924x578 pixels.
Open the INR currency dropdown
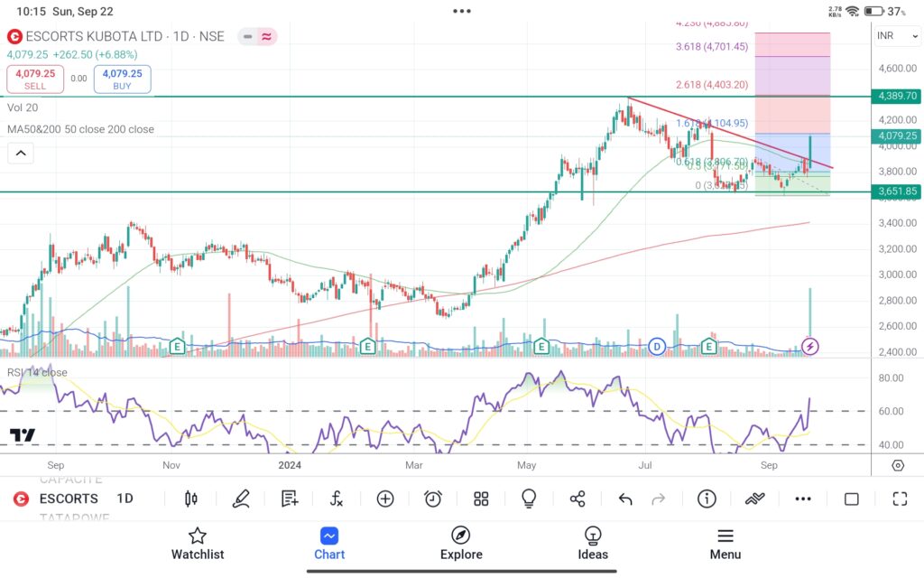(x=897, y=36)
